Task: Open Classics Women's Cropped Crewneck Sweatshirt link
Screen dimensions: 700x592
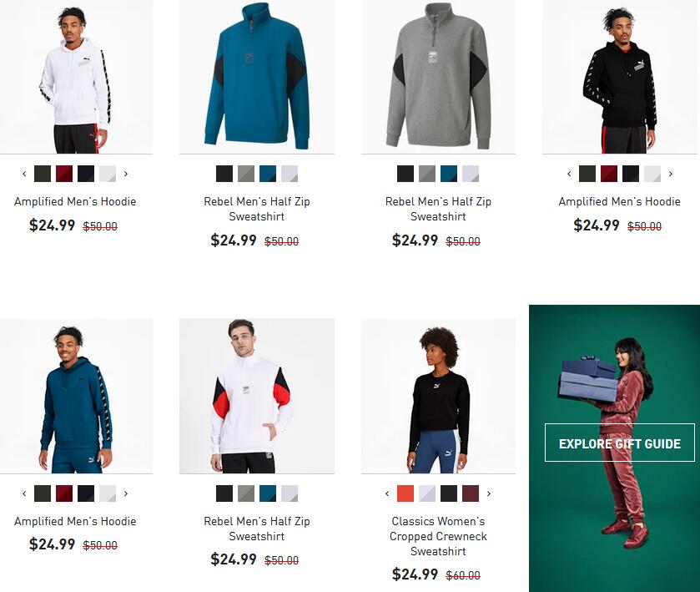Action: point(438,536)
